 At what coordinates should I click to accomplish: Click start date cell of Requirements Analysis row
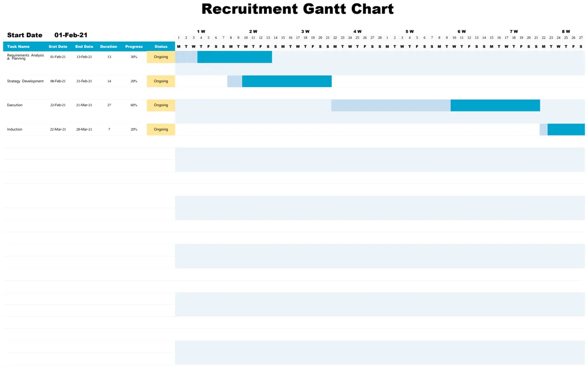coord(58,57)
